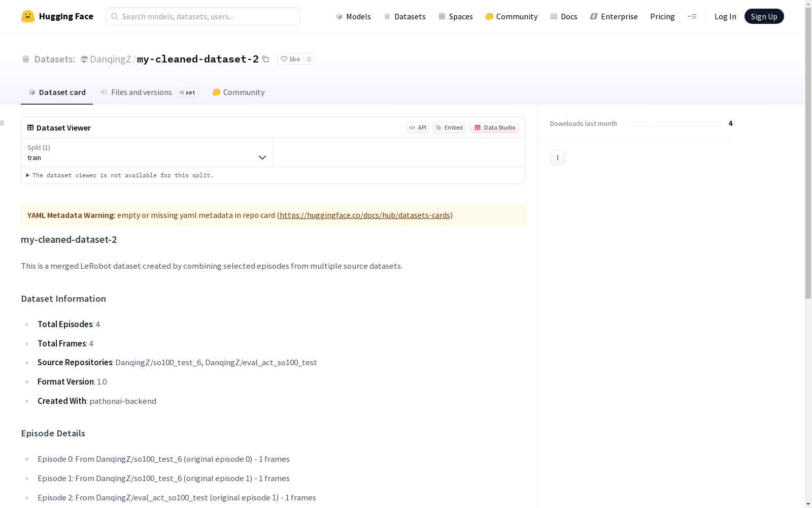The height and width of the screenshot is (508, 812).
Task: Switch to the dataset Community tab
Action: pos(239,92)
